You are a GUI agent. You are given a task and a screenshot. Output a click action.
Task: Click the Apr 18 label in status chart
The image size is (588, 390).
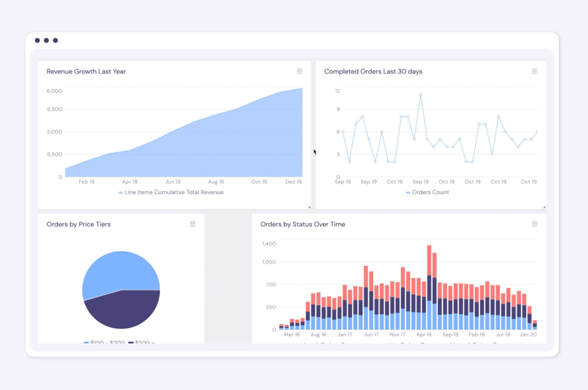point(424,334)
